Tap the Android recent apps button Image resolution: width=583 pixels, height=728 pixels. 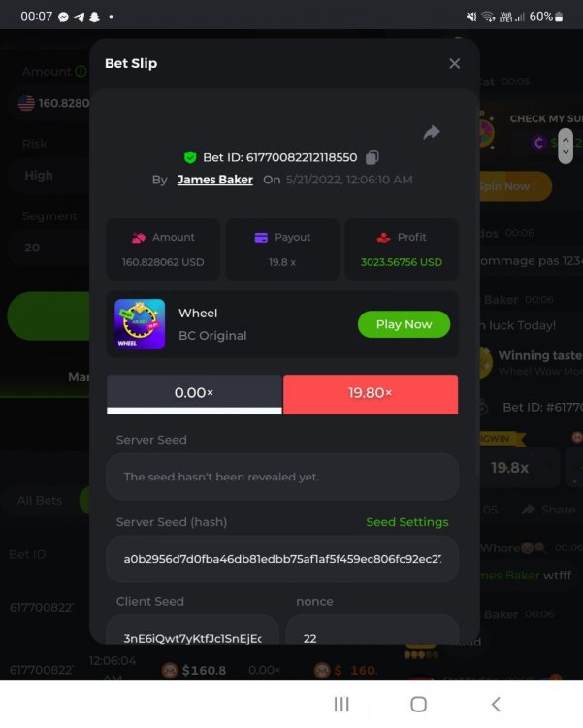[x=341, y=705]
